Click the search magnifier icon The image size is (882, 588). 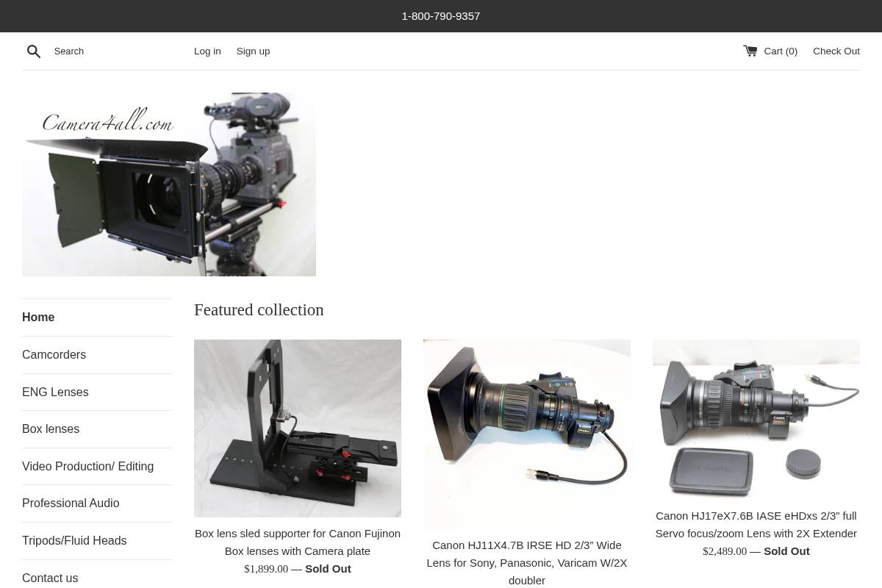coord(34,51)
